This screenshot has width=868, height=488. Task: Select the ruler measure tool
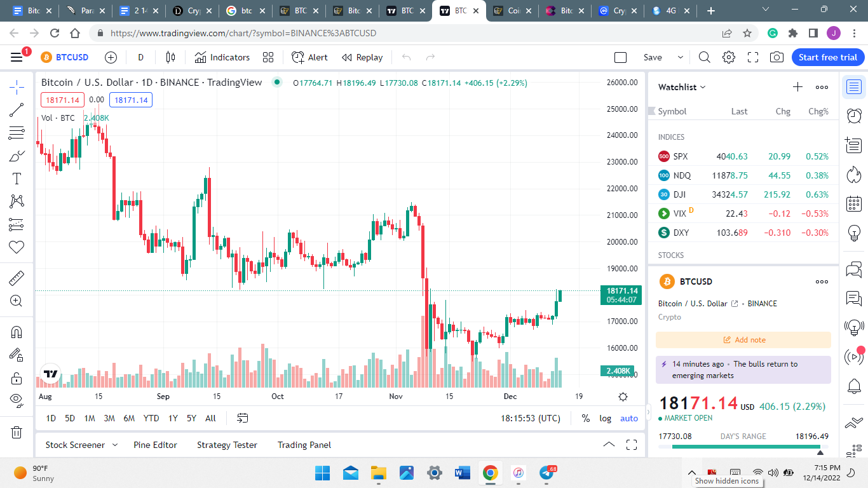coord(17,278)
